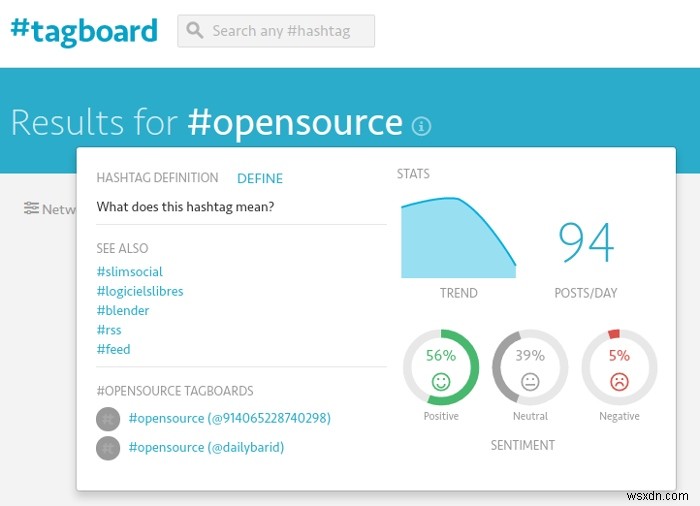700x506 pixels.
Task: Open the info icon beside #opensource
Action: tap(422, 126)
